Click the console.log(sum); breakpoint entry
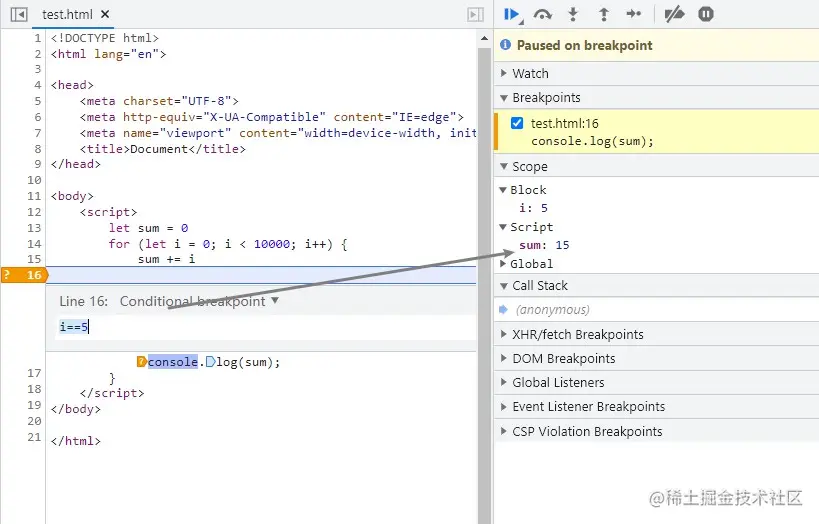This screenshot has width=819, height=524. pos(592,141)
